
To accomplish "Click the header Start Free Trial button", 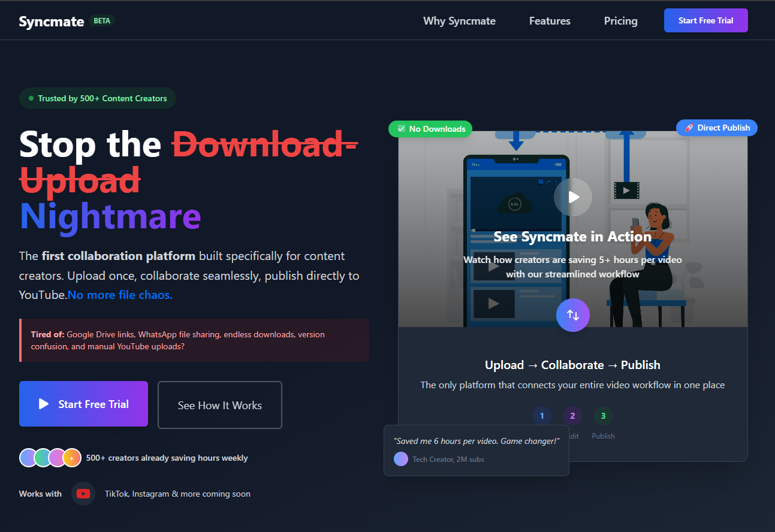I will point(705,20).
